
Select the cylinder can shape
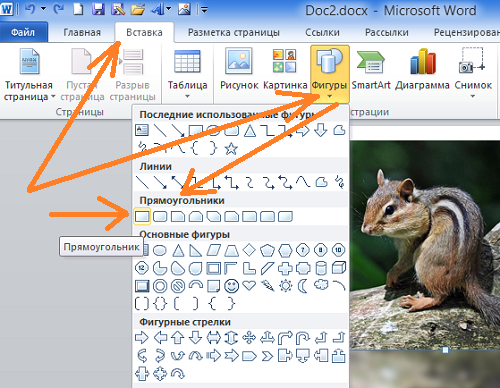(321, 268)
